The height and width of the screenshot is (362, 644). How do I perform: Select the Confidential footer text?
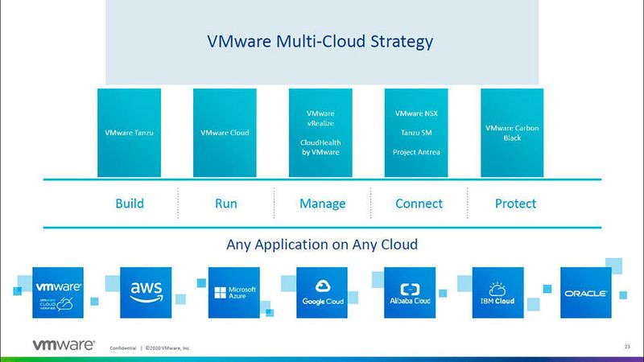coord(123,348)
